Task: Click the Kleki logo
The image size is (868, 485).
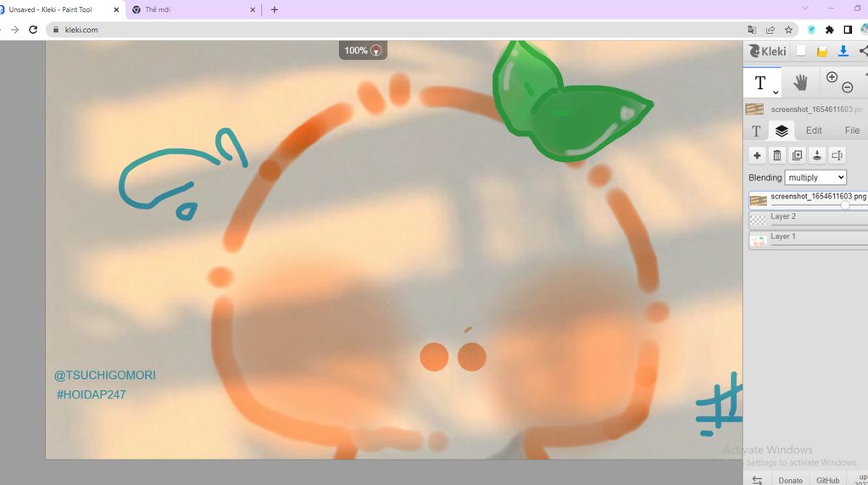Action: click(767, 52)
